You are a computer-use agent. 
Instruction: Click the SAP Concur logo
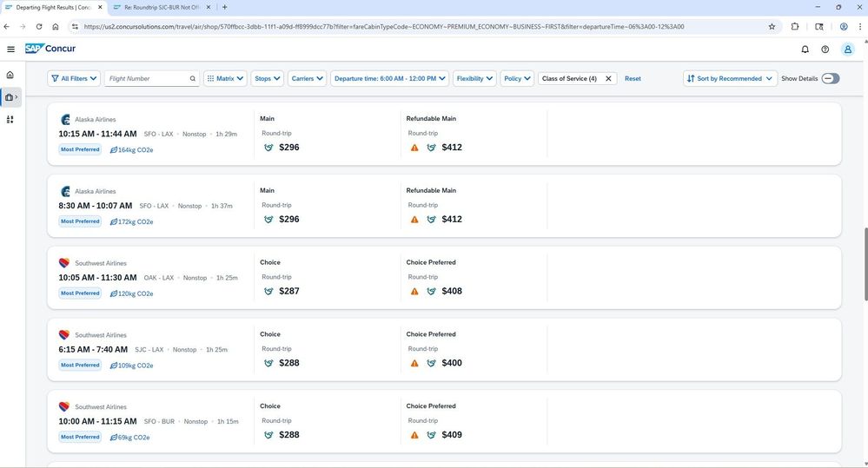(50, 49)
